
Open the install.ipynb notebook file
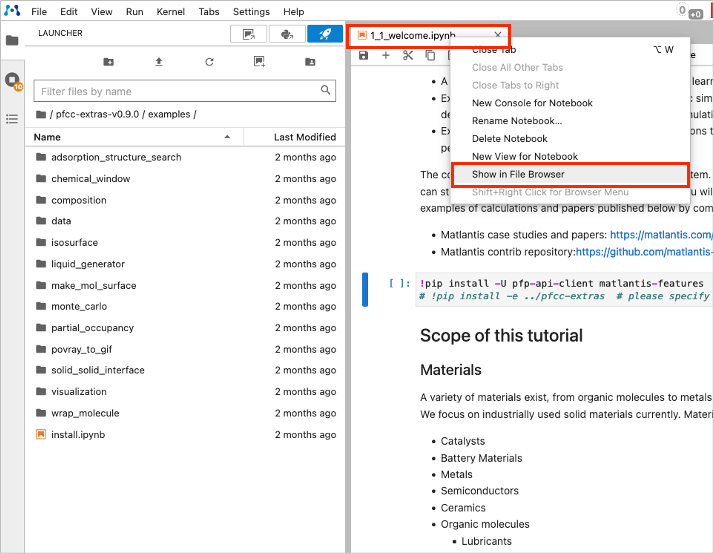[x=77, y=435]
